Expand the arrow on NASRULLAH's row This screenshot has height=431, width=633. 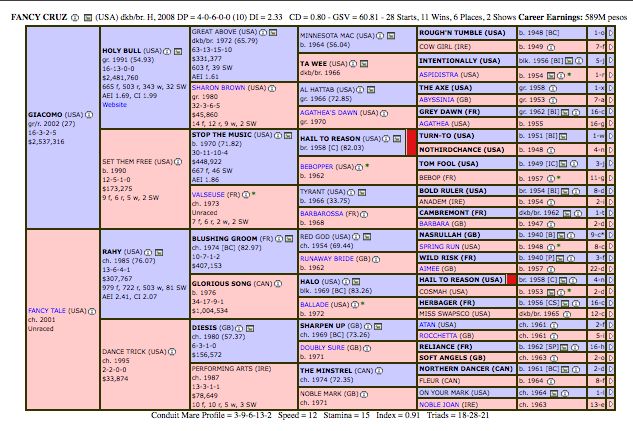pyautogui.click(x=610, y=235)
